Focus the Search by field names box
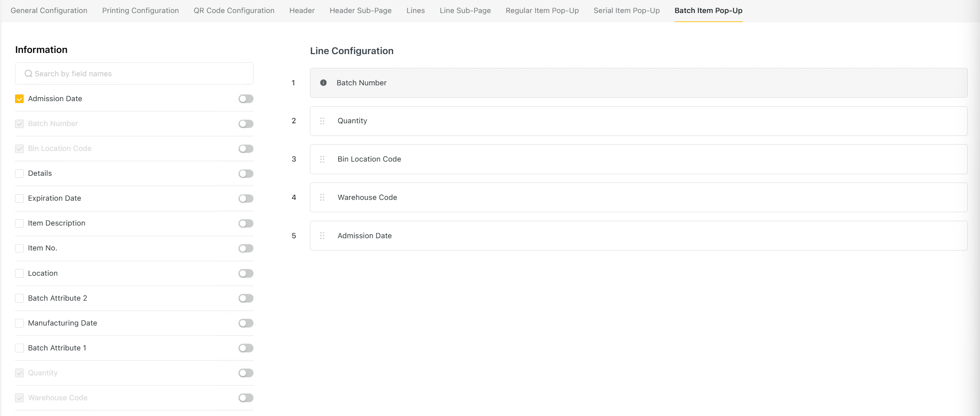The height and width of the screenshot is (416, 980). point(138,73)
